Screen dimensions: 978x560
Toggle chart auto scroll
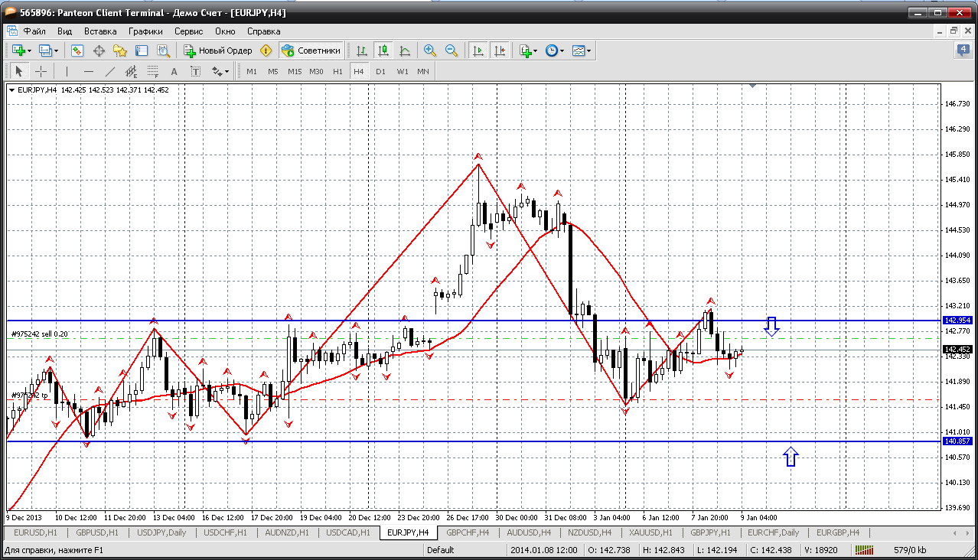[478, 50]
